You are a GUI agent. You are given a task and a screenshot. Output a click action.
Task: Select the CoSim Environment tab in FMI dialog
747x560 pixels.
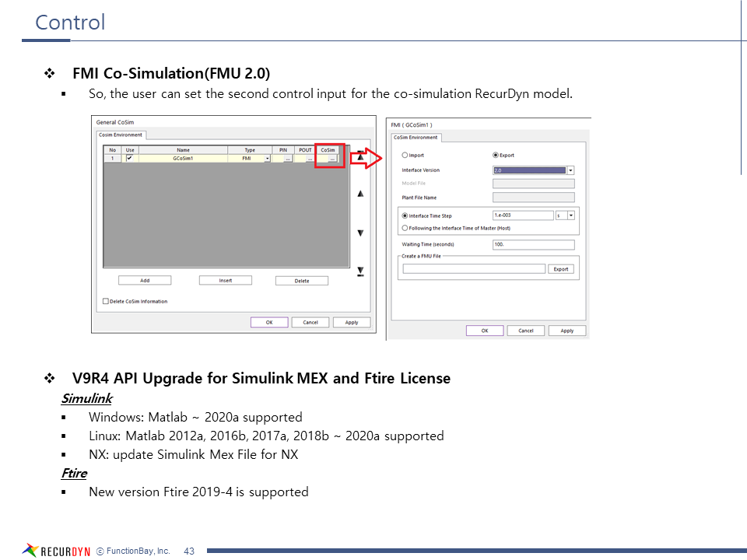point(416,138)
